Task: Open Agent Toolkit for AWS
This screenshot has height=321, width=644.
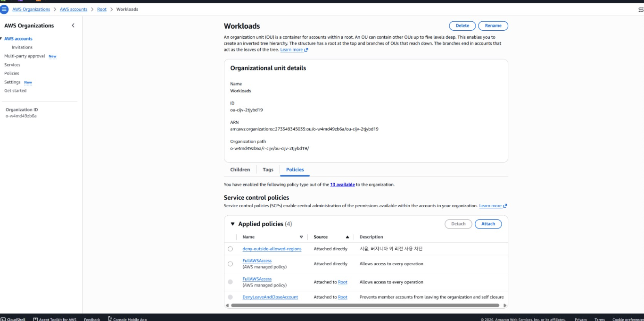Action: pos(55,319)
